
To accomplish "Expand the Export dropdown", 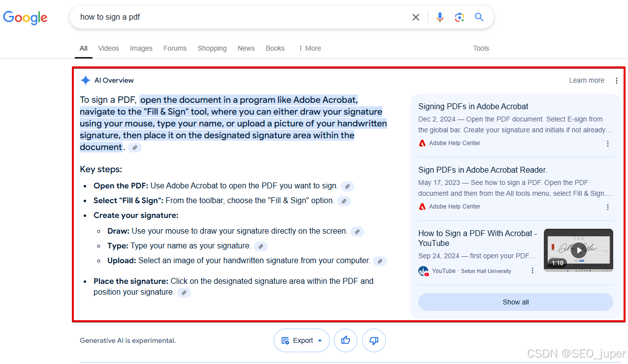I will [x=301, y=340].
